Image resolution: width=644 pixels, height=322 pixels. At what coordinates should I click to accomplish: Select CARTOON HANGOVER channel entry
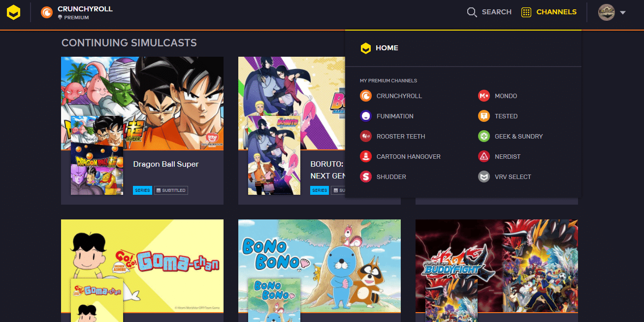coord(409,156)
